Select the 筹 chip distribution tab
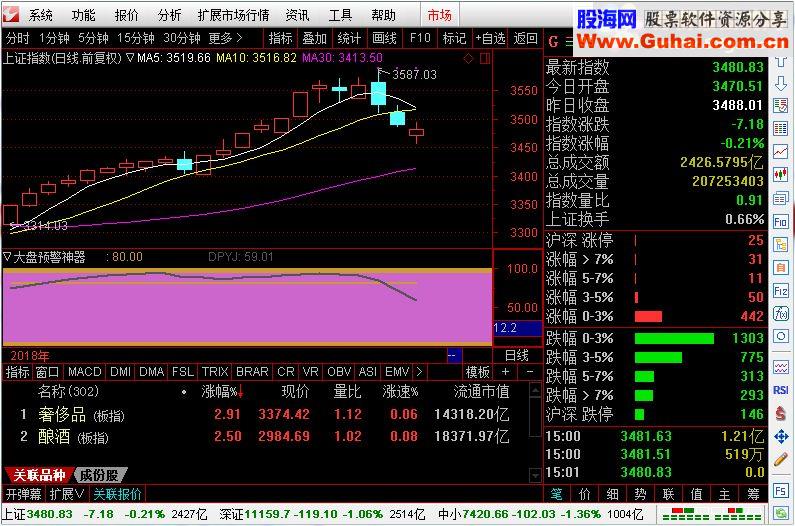Viewport: 795px width, 526px height. click(x=753, y=494)
